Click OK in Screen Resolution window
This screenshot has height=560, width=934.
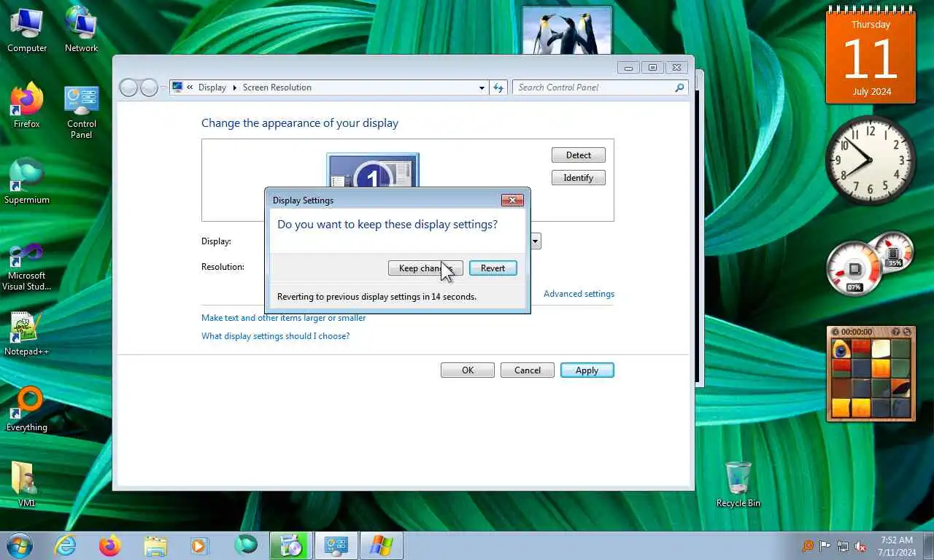468,370
